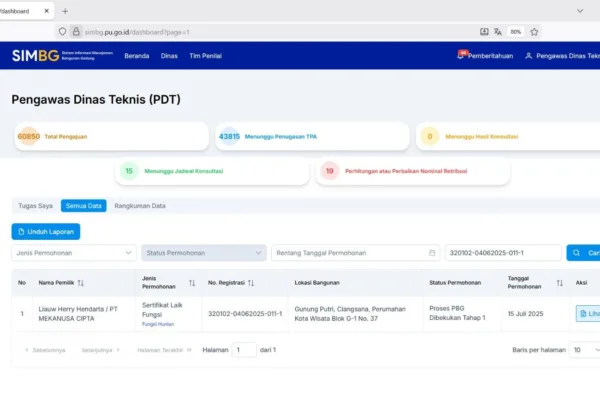Screen dimensions: 600x400
Task: Click the Halaman page number input
Action: (244, 350)
